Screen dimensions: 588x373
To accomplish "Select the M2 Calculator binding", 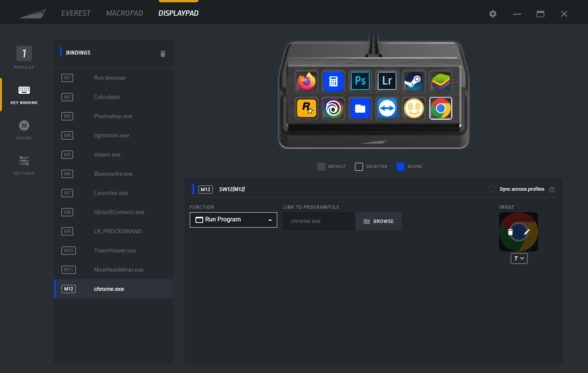I will coord(113,97).
